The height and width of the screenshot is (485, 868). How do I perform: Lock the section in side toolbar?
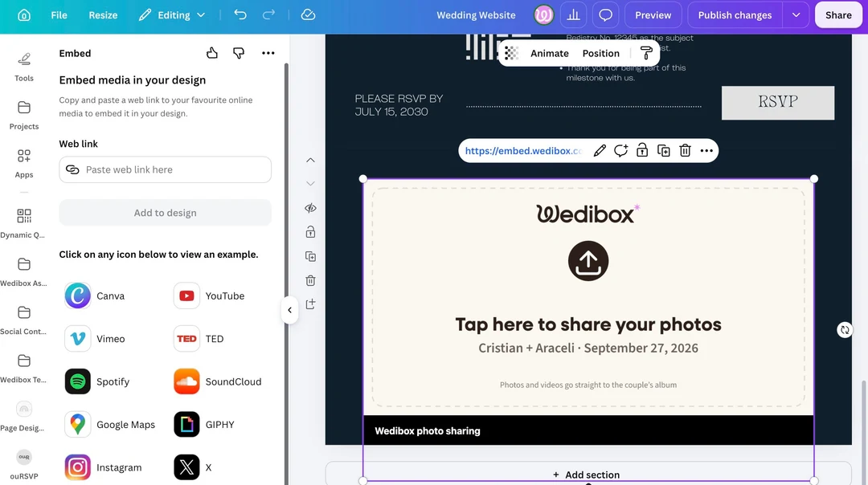click(310, 232)
